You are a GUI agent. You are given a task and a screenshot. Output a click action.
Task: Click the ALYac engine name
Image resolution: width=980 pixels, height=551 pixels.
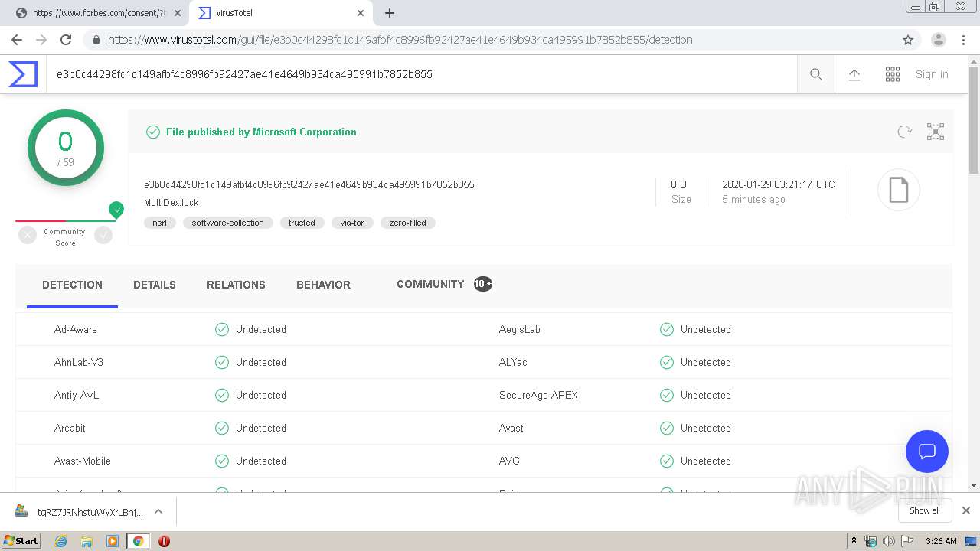point(513,362)
